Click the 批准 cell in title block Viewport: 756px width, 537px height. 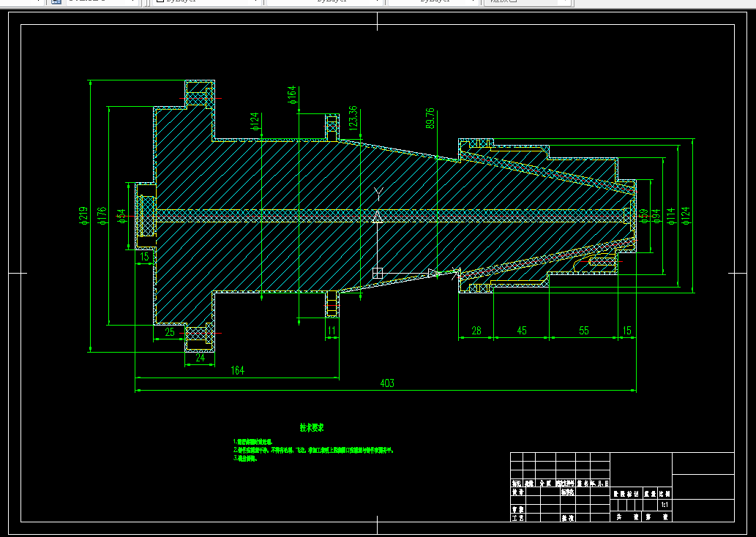pos(567,518)
